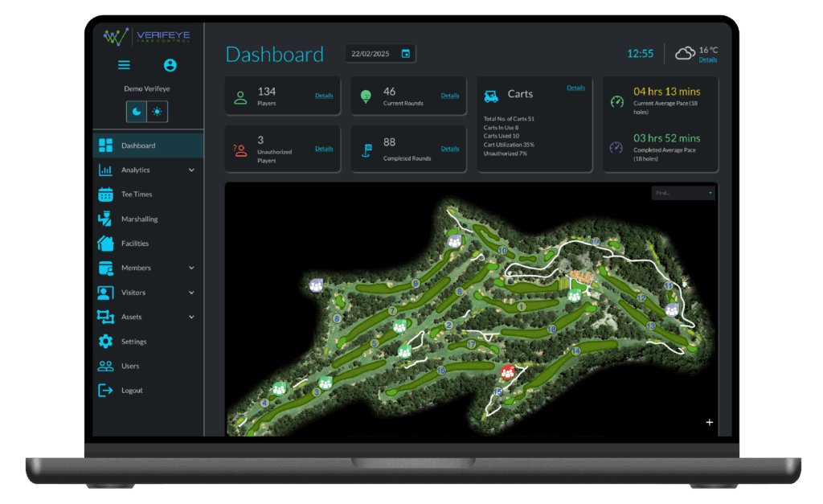This screenshot has width=823, height=504.
Task: Click the weather cloud icon
Action: 685,53
